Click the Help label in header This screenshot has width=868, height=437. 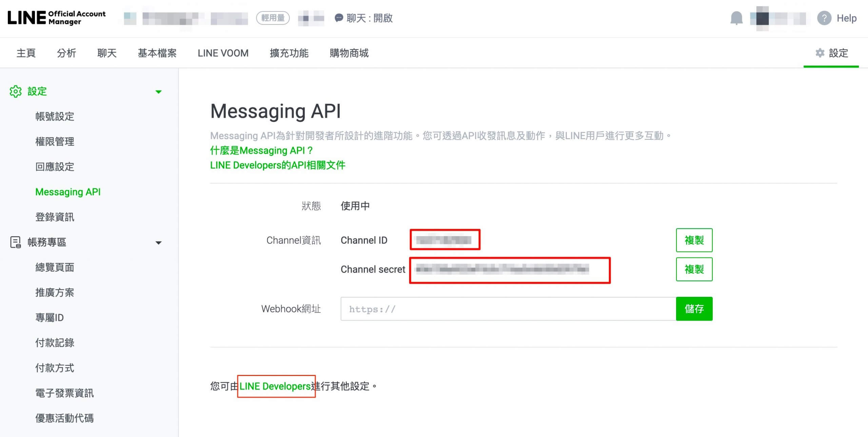click(846, 18)
